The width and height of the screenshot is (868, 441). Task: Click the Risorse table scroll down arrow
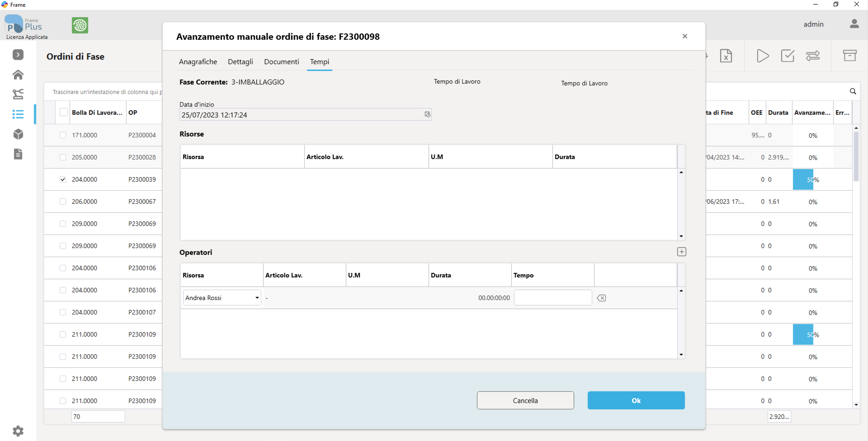[681, 236]
